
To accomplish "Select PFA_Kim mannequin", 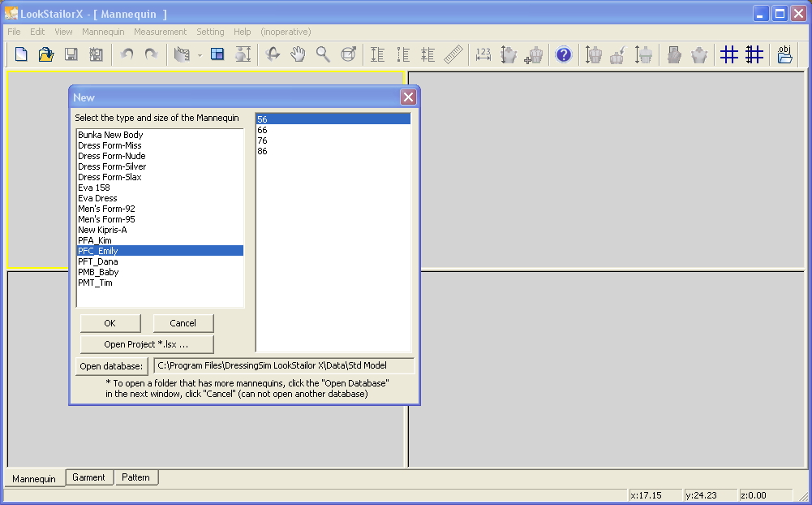I will pyautogui.click(x=160, y=240).
